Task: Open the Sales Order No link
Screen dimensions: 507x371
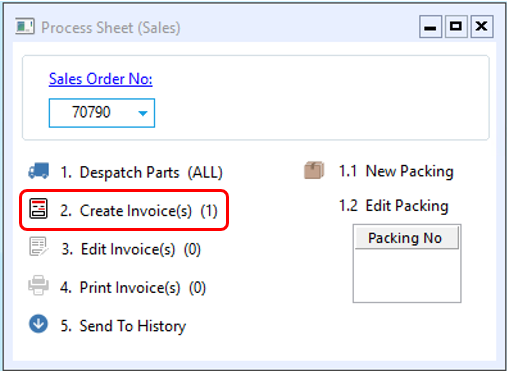Action: [101, 79]
